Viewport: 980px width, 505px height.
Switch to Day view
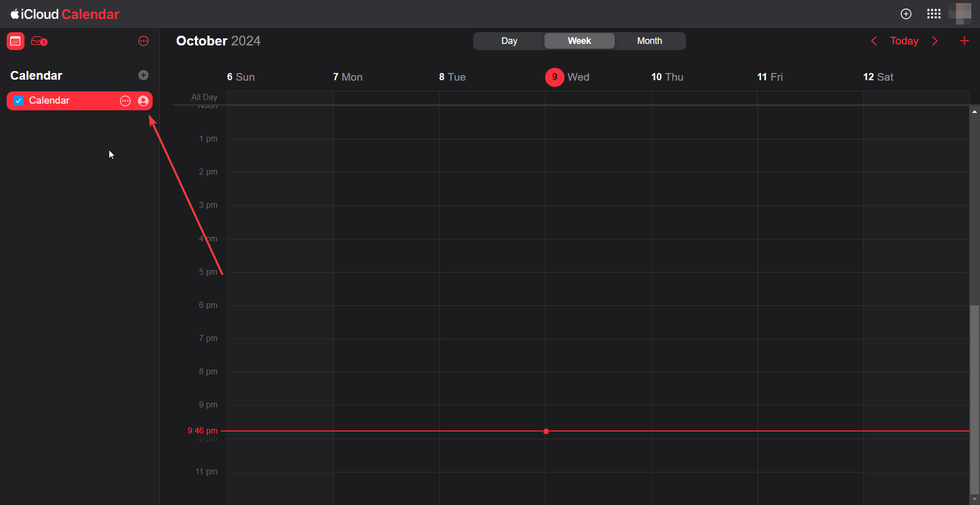509,41
